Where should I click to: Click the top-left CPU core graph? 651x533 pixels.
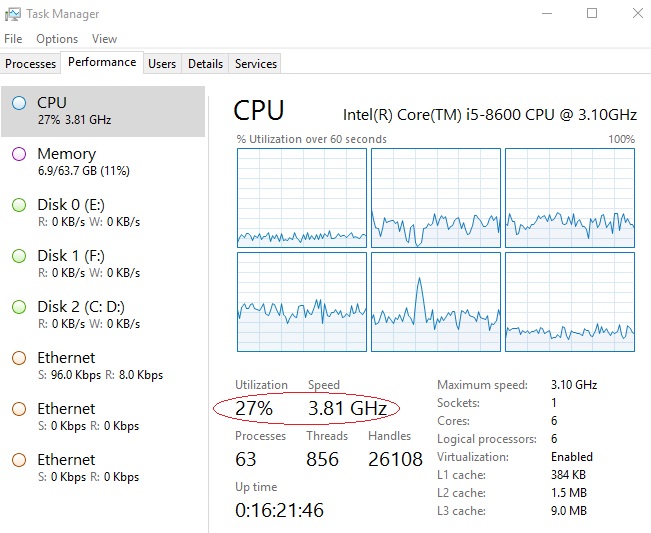tap(302, 198)
